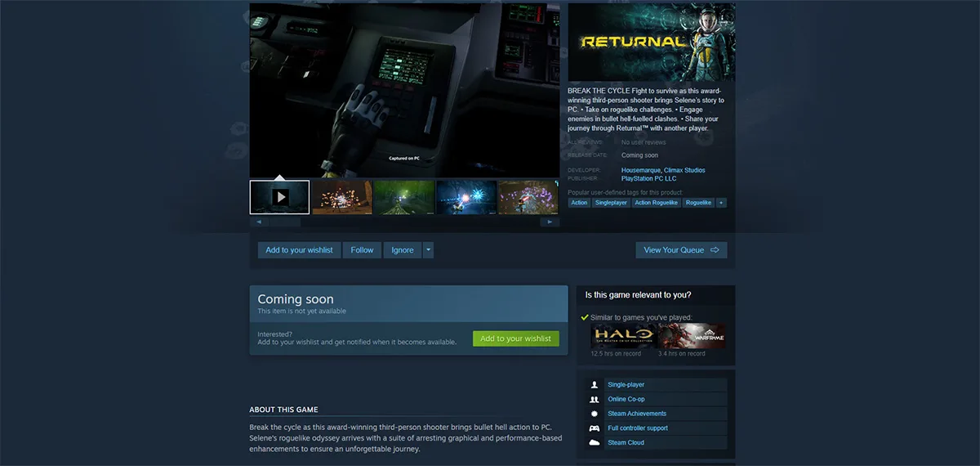
Task: Click the Coming soon heading
Action: (x=296, y=299)
